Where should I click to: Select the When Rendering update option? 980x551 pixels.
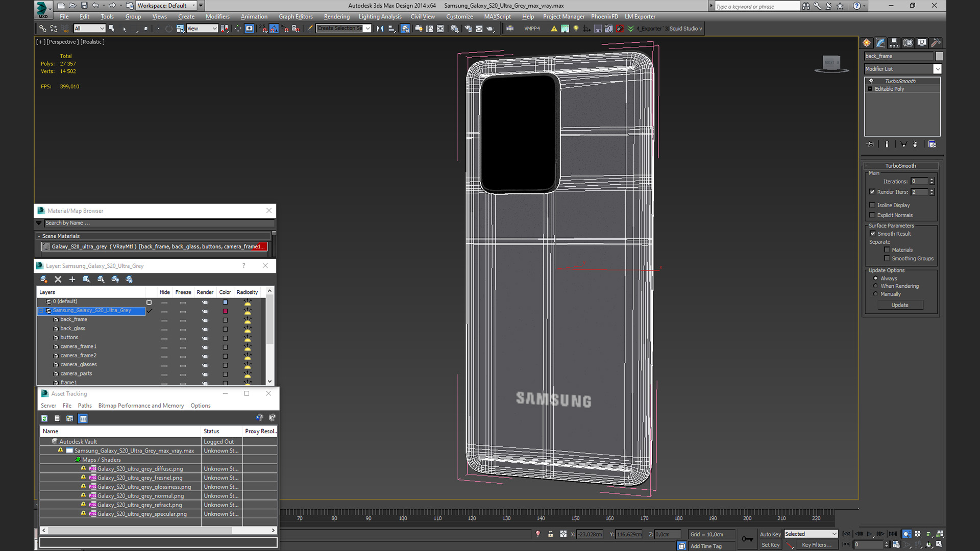pyautogui.click(x=876, y=286)
